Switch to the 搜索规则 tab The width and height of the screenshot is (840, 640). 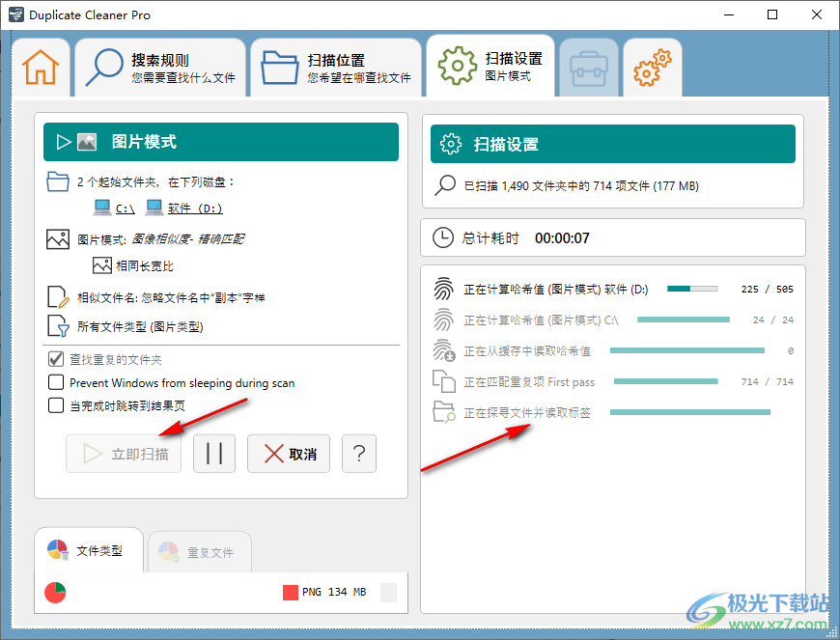pyautogui.click(x=160, y=68)
